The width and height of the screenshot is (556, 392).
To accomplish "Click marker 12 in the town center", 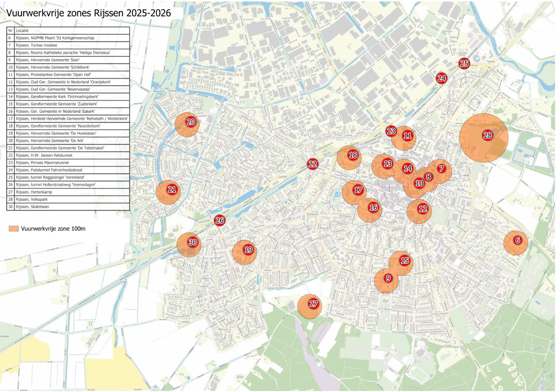I will 423,209.
